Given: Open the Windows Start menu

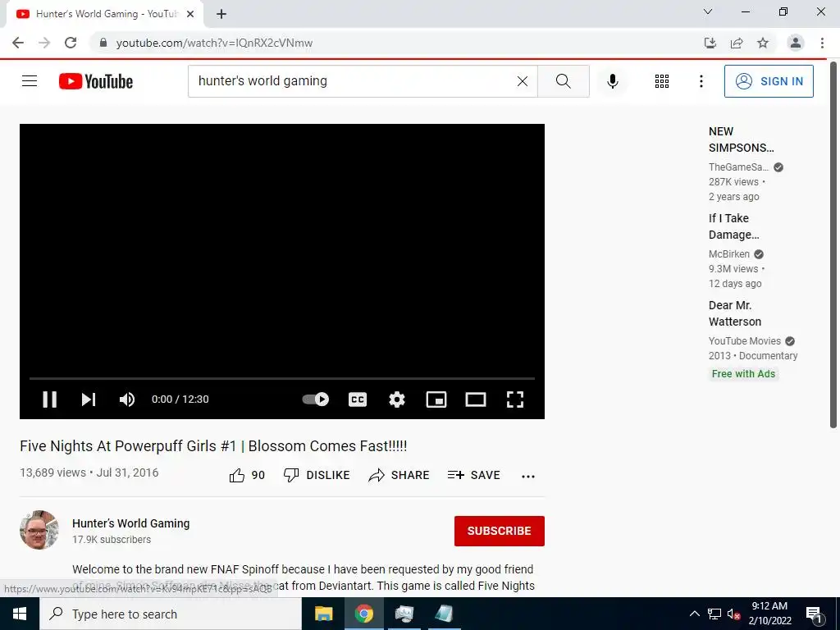Looking at the screenshot, I should (x=20, y=614).
